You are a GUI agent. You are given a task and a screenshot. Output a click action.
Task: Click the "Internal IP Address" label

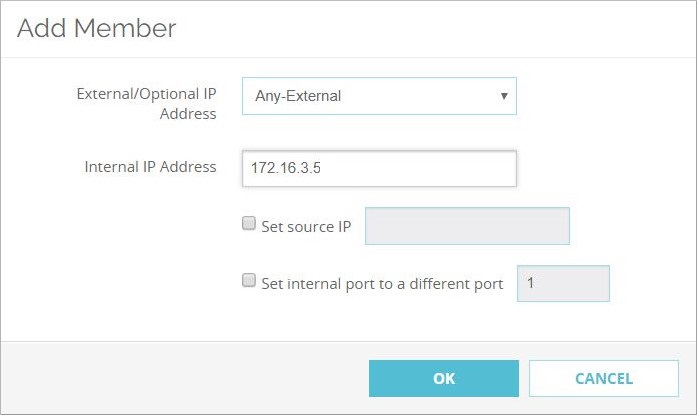coord(151,167)
